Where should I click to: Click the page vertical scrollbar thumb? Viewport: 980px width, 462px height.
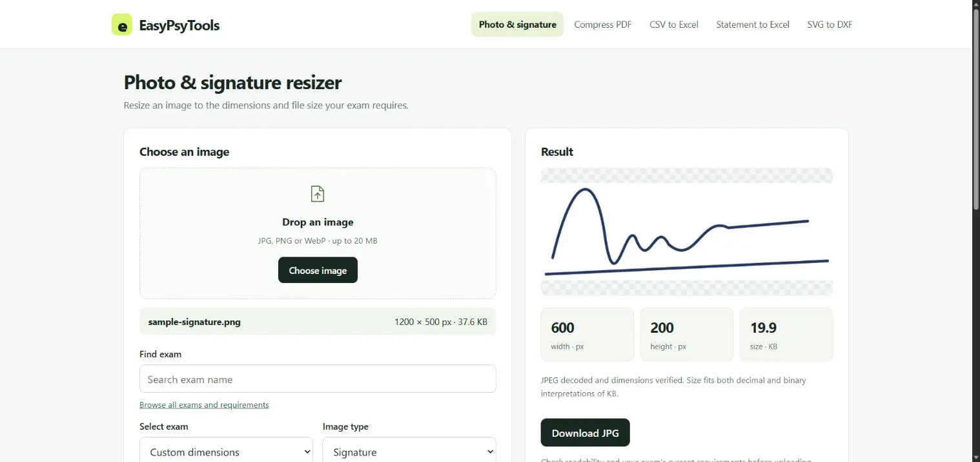[x=975, y=110]
